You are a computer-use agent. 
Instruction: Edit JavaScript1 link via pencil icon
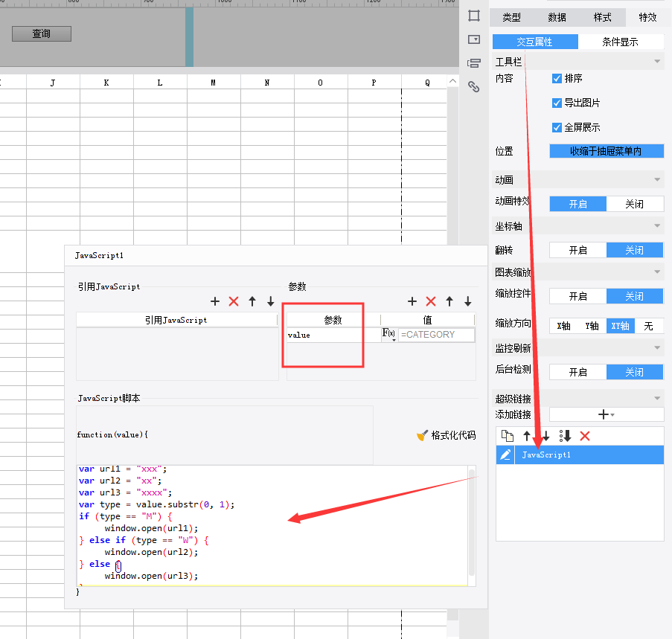click(505, 455)
